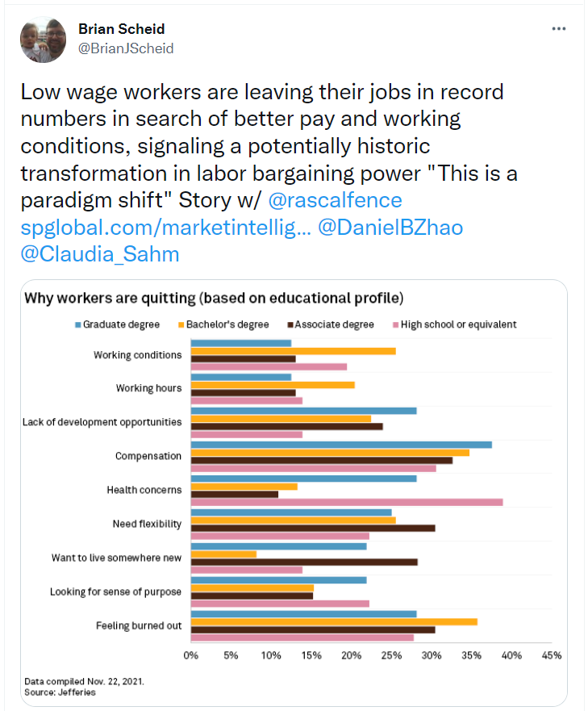
Task: Click the High school legend swatch
Action: click(x=394, y=325)
